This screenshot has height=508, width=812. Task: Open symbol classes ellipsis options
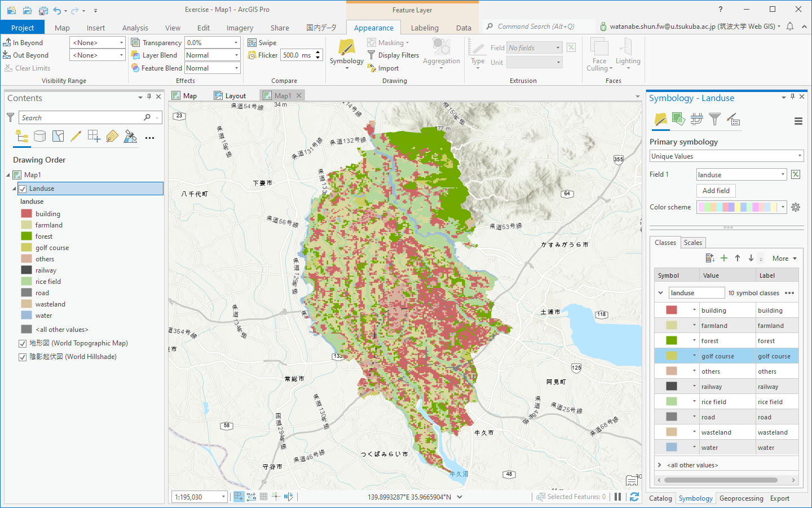click(789, 293)
